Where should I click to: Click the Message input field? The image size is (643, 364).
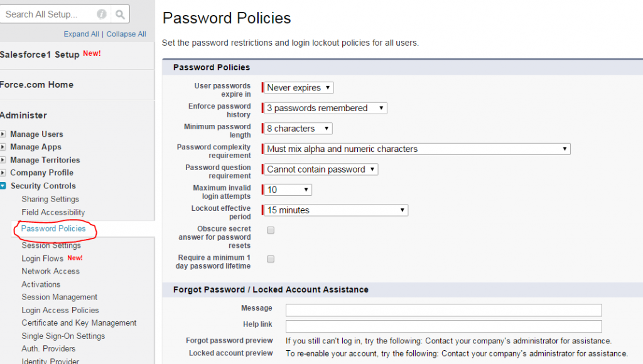click(444, 309)
